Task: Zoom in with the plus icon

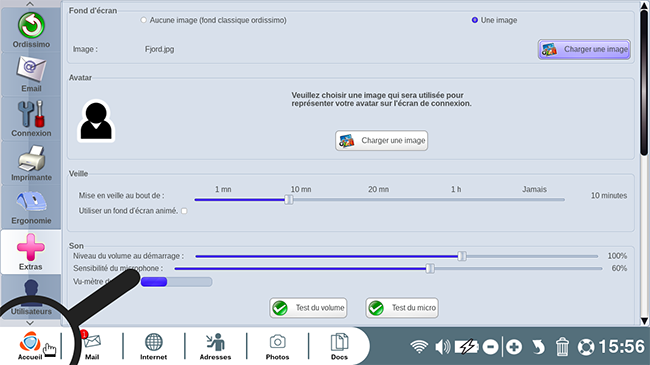Action: click(x=514, y=347)
